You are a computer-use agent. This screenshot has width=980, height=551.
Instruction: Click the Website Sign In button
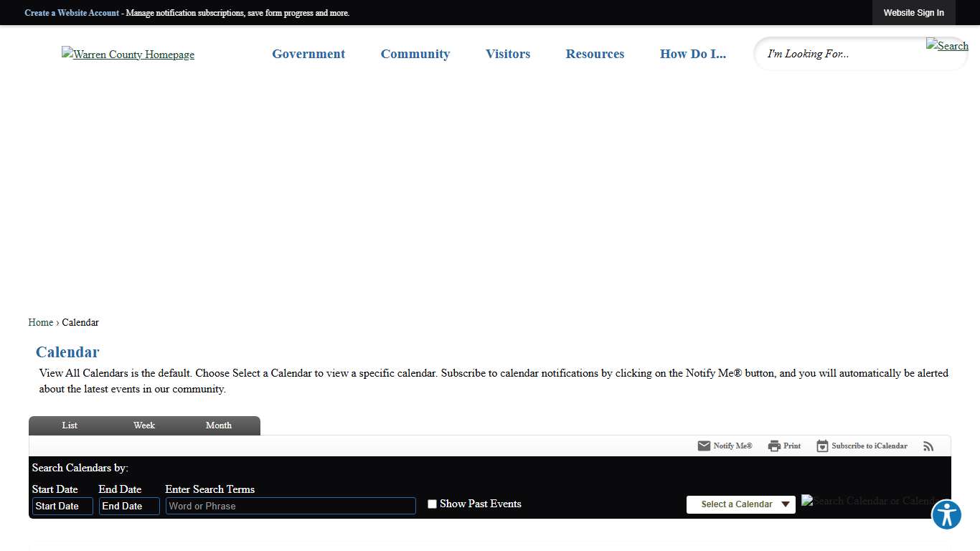[913, 13]
